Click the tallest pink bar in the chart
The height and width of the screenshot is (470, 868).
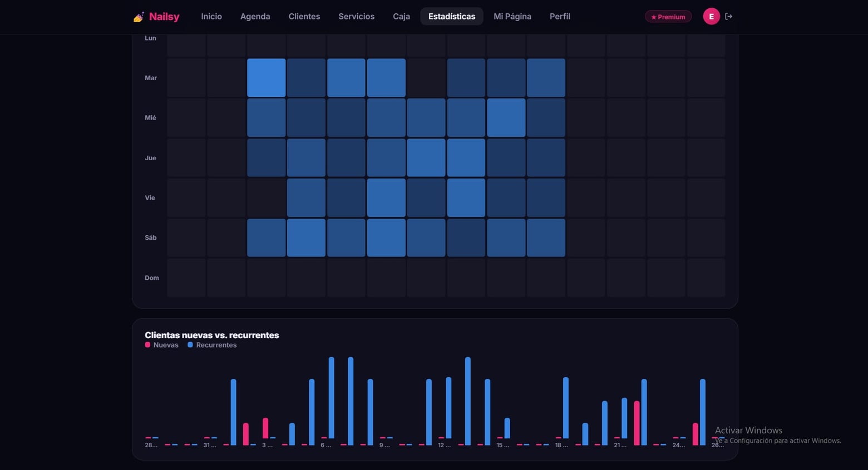[x=637, y=423]
